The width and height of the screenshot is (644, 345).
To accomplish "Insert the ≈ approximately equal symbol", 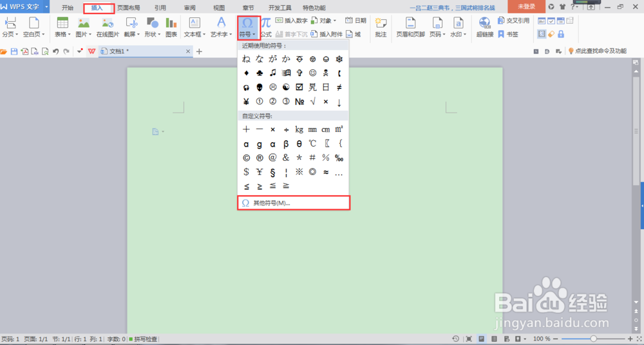I will pos(326,172).
